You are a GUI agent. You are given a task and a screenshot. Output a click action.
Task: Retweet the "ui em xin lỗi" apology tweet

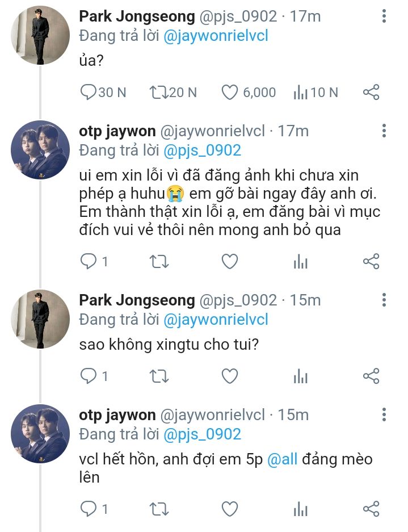tap(158, 261)
